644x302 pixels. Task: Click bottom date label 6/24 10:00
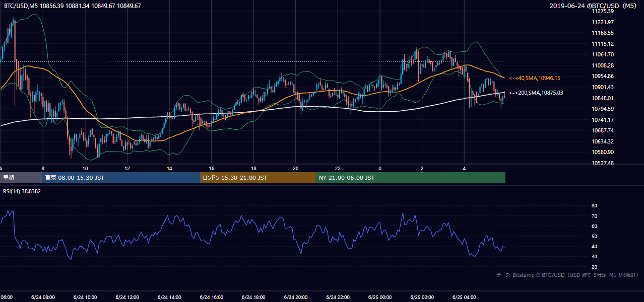85,297
